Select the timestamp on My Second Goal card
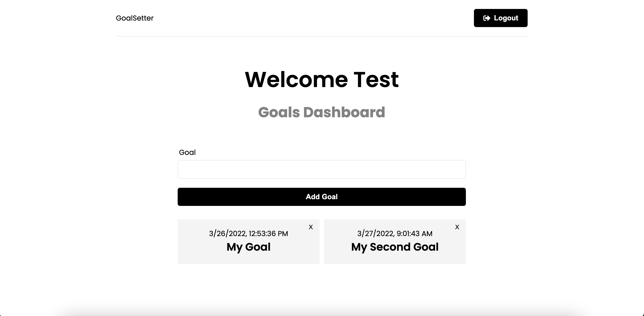This screenshot has width=644, height=316. (395, 233)
